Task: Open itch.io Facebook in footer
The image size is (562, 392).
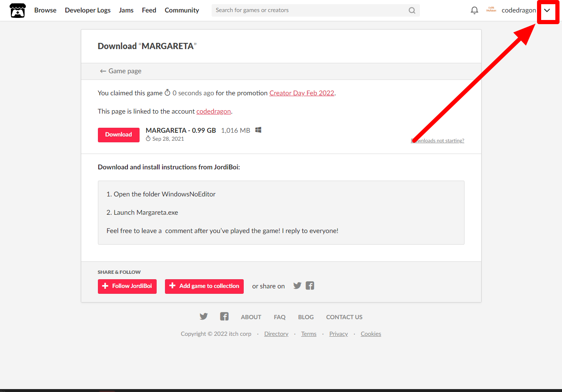Action: [x=224, y=317]
